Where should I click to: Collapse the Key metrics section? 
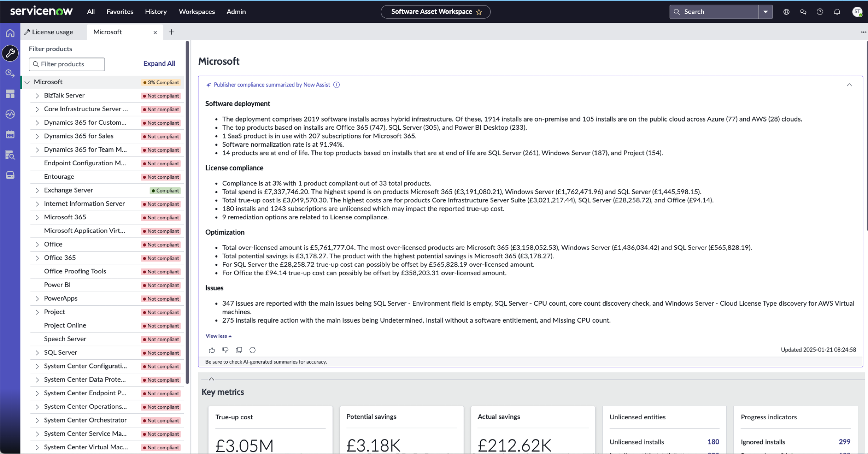211,379
